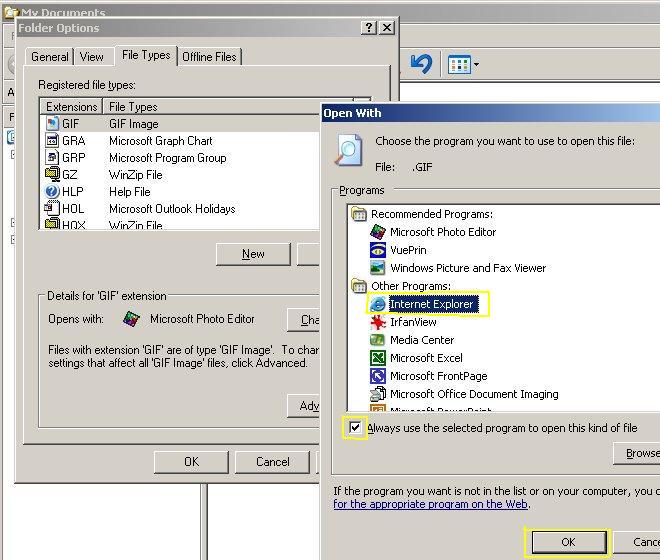This screenshot has width=660, height=560.
Task: Select IrfanView in the programs list
Action: [x=413, y=322]
